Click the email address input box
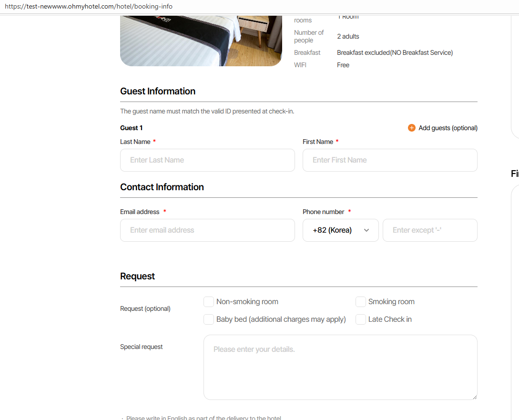 point(207,230)
